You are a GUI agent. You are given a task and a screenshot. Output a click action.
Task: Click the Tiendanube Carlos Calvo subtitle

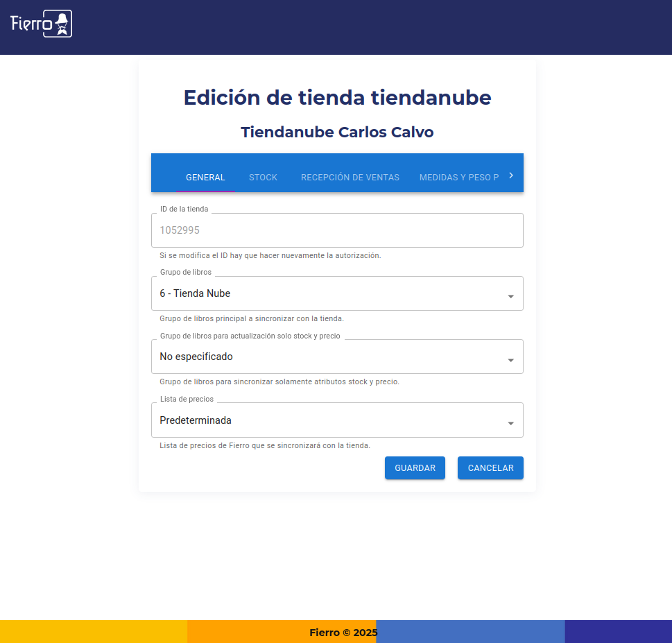pos(337,132)
